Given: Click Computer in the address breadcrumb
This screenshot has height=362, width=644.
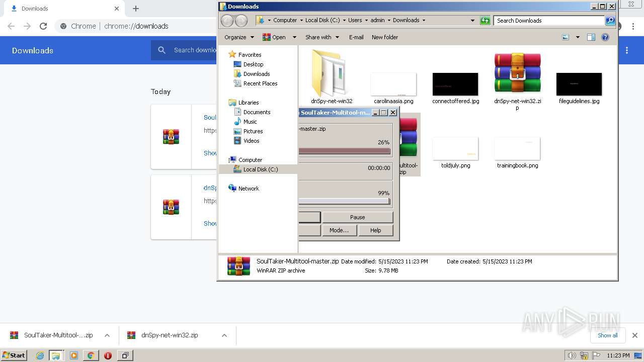Looking at the screenshot, I should point(285,21).
